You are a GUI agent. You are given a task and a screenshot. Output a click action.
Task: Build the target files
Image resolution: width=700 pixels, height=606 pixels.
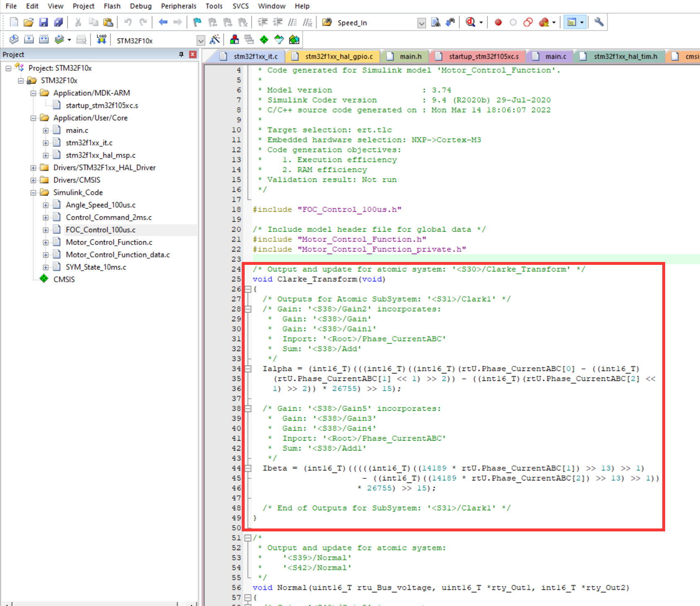(x=29, y=40)
